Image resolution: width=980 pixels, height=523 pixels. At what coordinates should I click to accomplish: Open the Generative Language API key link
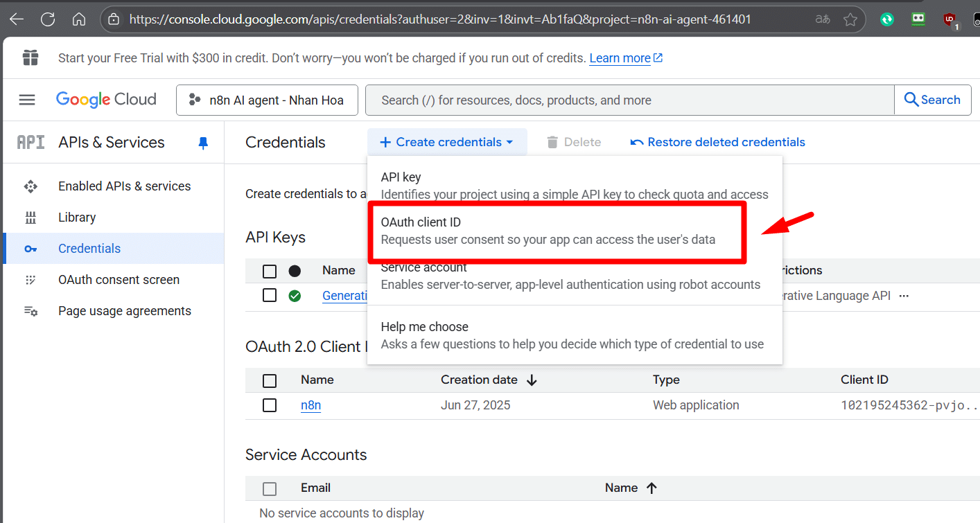344,296
